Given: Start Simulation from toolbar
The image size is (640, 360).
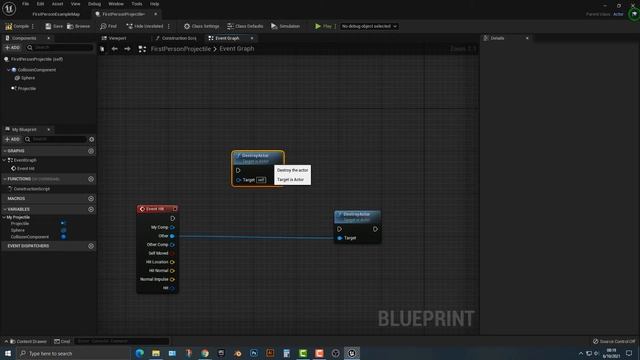Looking at the screenshot, I should point(285,26).
